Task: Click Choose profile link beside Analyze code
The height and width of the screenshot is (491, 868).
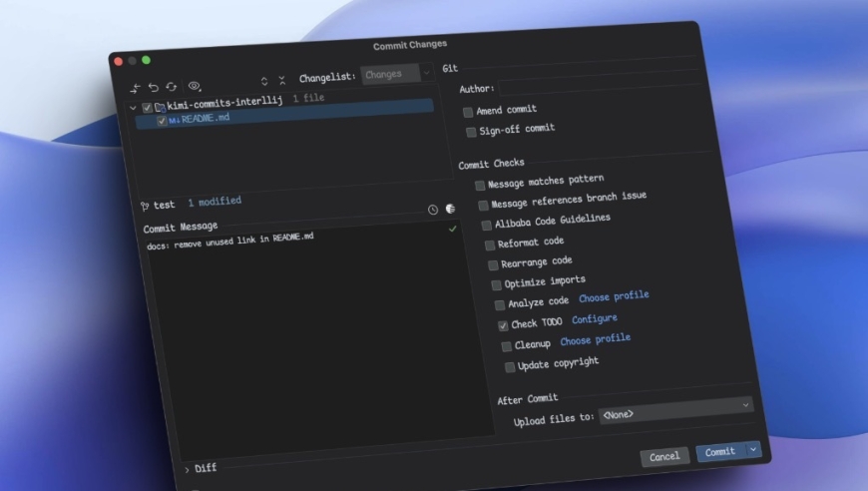Action: (x=614, y=296)
